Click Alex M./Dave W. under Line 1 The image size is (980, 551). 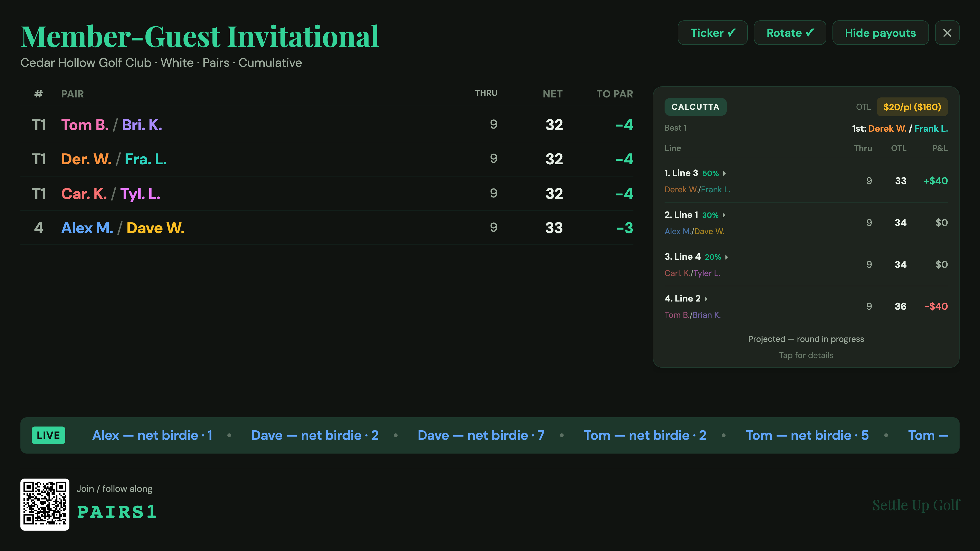coord(694,231)
